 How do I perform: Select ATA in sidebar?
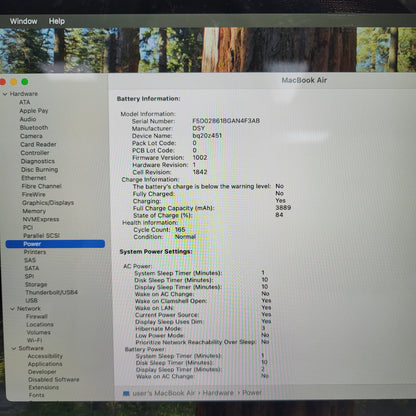[25, 102]
